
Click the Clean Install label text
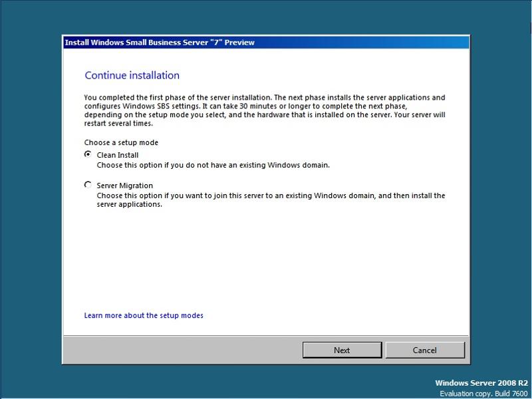(x=118, y=155)
